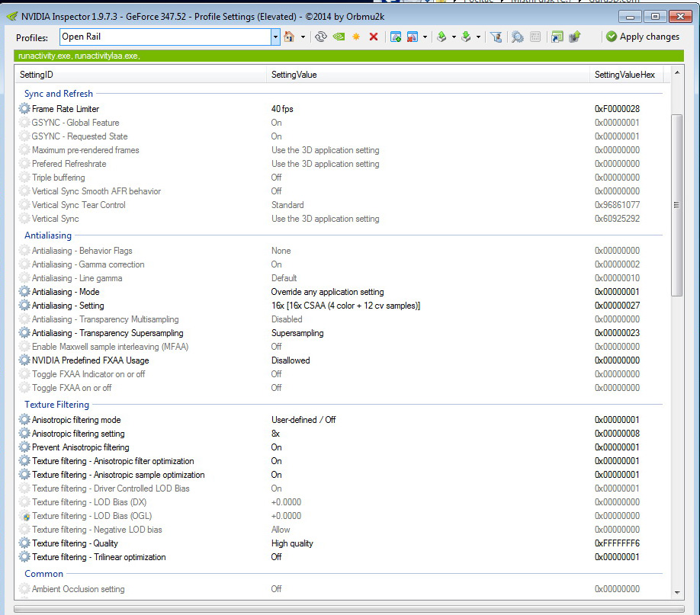Image resolution: width=700 pixels, height=615 pixels.
Task: Click the SettingValue column header
Action: pos(294,75)
